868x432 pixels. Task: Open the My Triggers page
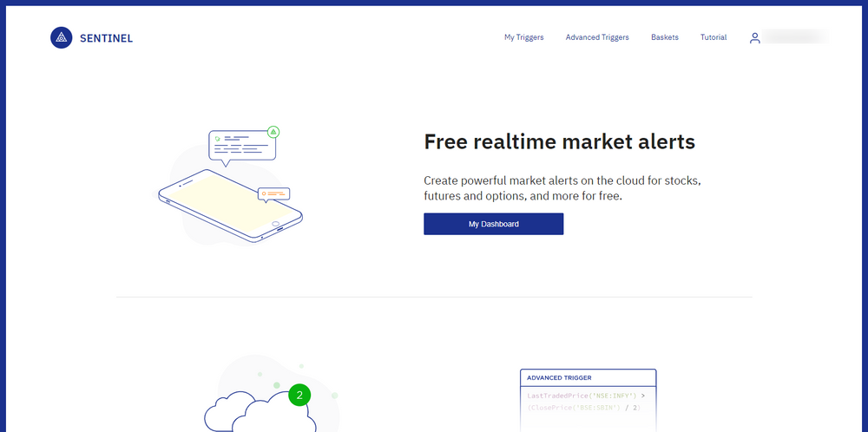coord(523,37)
